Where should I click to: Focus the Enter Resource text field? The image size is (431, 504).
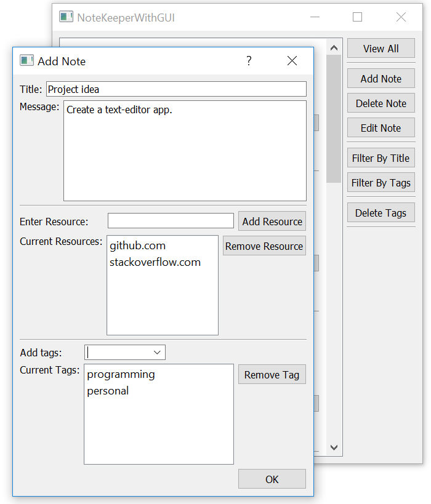tap(171, 221)
